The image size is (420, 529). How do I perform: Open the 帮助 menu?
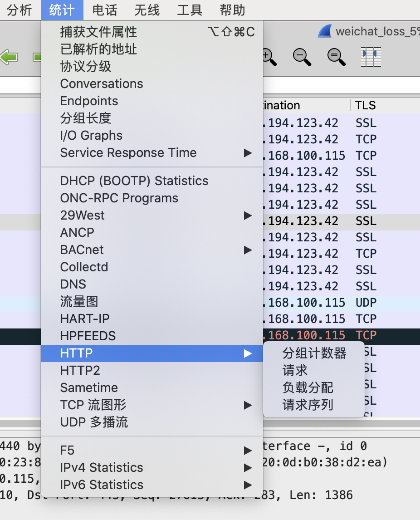(232, 10)
